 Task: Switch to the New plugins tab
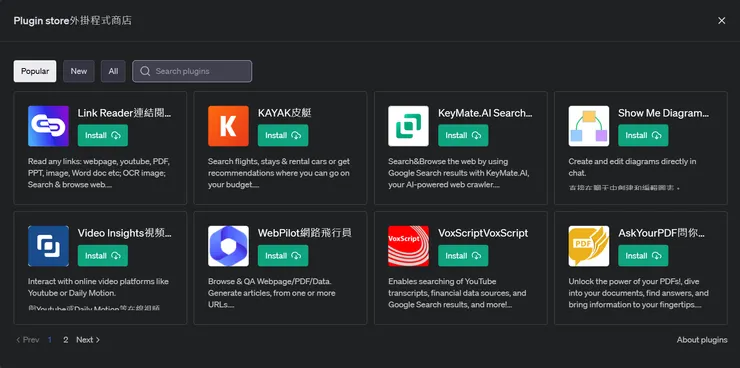point(79,71)
